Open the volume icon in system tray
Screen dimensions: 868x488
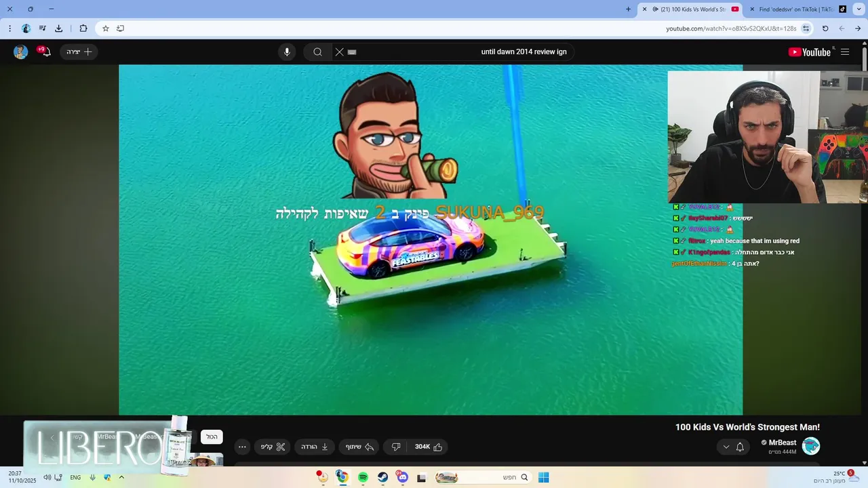[x=47, y=477]
